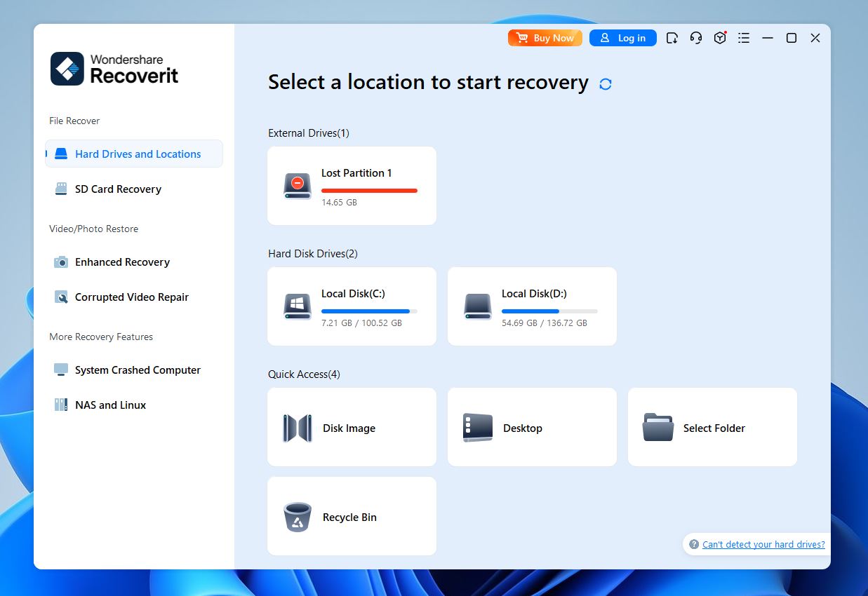Open the list menu icon in title bar

pyautogui.click(x=744, y=38)
